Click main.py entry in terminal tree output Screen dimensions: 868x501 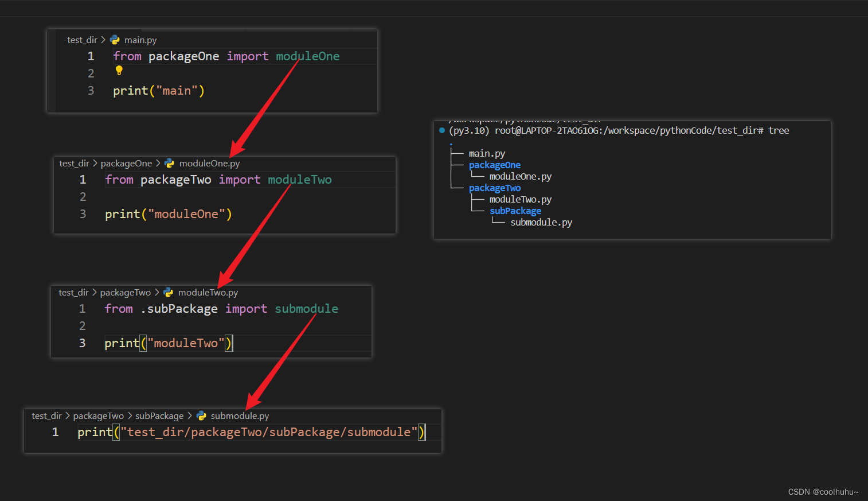(x=487, y=153)
